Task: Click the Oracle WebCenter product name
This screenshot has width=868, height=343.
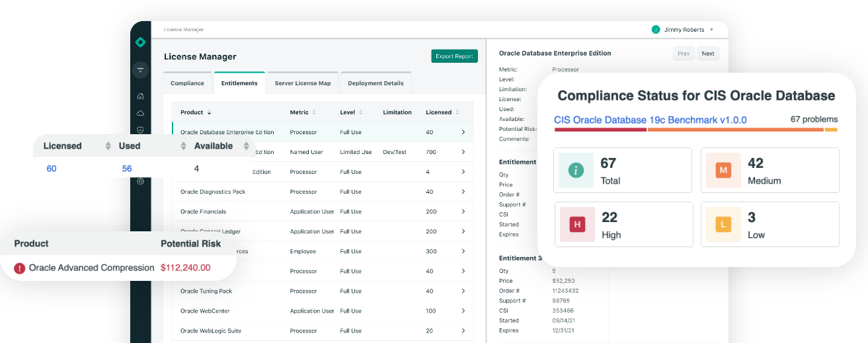Action: [x=205, y=311]
